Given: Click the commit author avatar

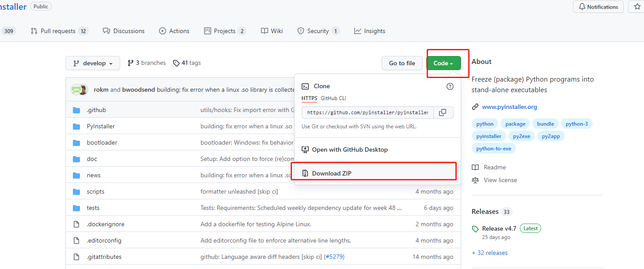Looking at the screenshot, I should coord(80,90).
